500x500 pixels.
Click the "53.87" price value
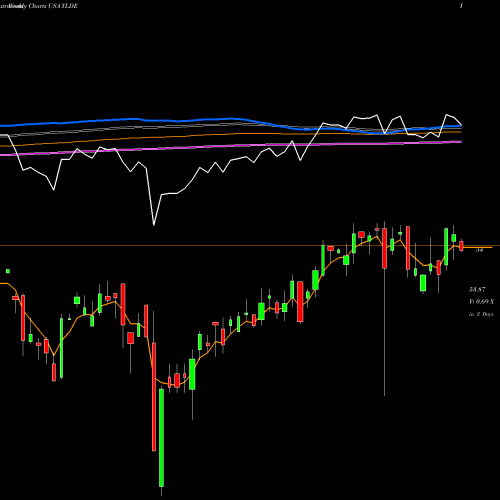[x=477, y=289]
